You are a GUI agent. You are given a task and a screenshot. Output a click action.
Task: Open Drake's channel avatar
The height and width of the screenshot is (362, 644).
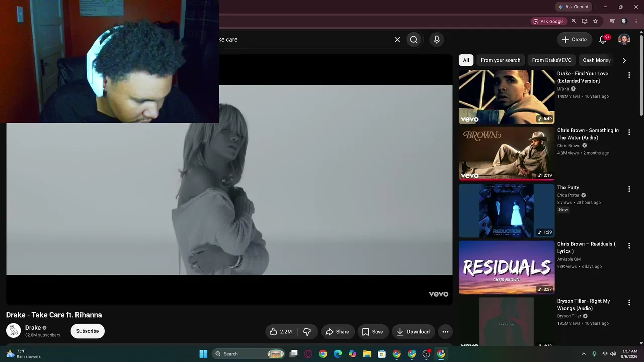coord(14,331)
